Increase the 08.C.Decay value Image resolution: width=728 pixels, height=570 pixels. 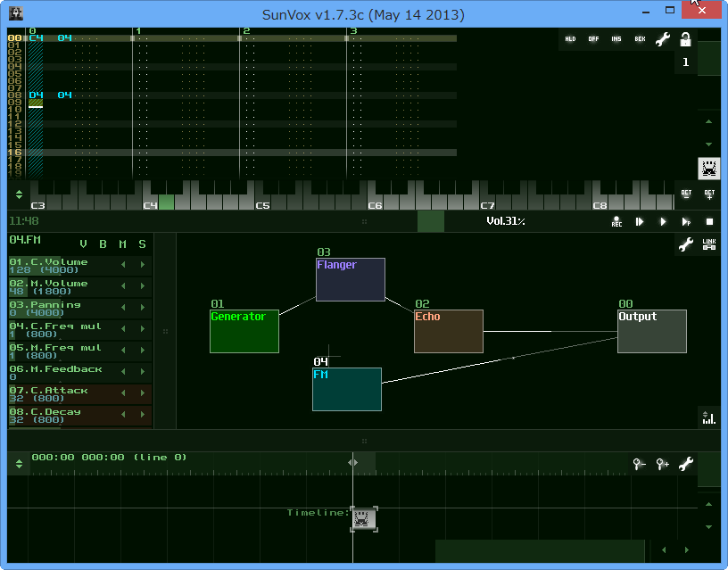pos(143,415)
